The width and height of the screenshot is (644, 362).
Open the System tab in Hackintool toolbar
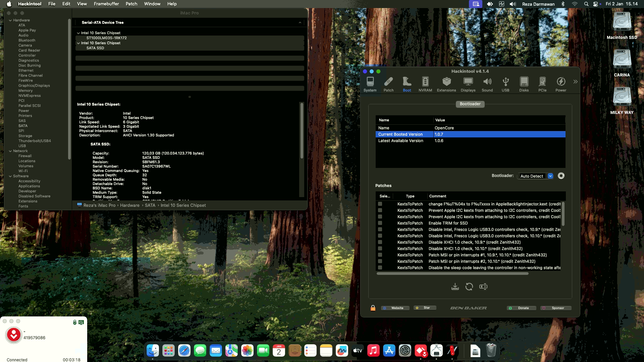tap(370, 84)
